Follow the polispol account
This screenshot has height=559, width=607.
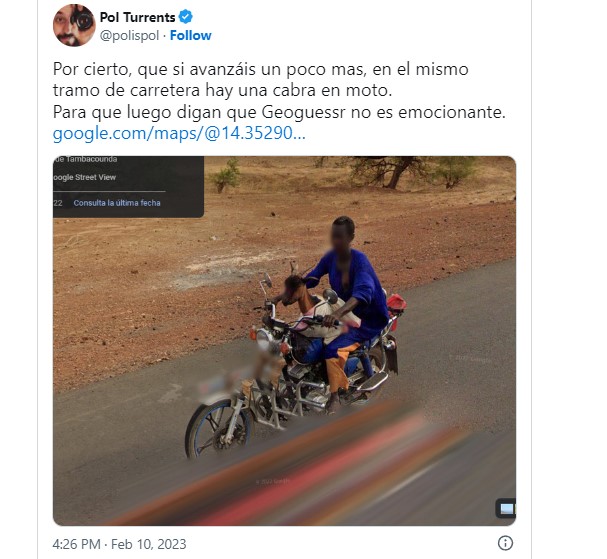pyautogui.click(x=190, y=36)
